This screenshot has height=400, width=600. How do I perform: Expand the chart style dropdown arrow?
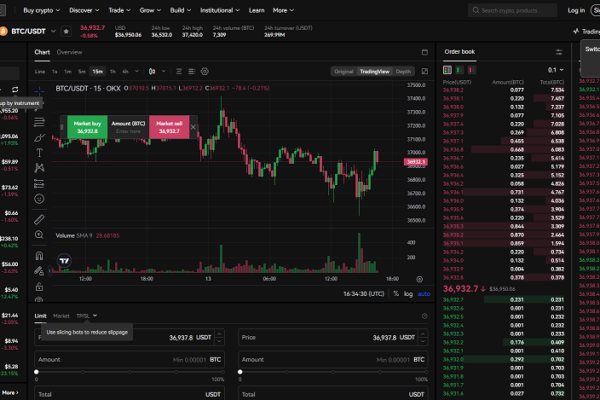click(164, 71)
